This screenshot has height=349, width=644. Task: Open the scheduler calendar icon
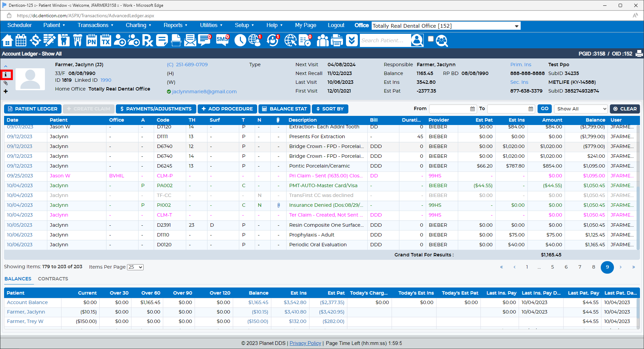pyautogui.click(x=21, y=41)
